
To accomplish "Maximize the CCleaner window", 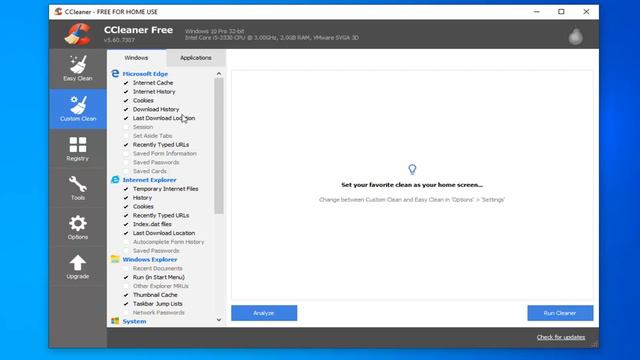I will (x=561, y=12).
